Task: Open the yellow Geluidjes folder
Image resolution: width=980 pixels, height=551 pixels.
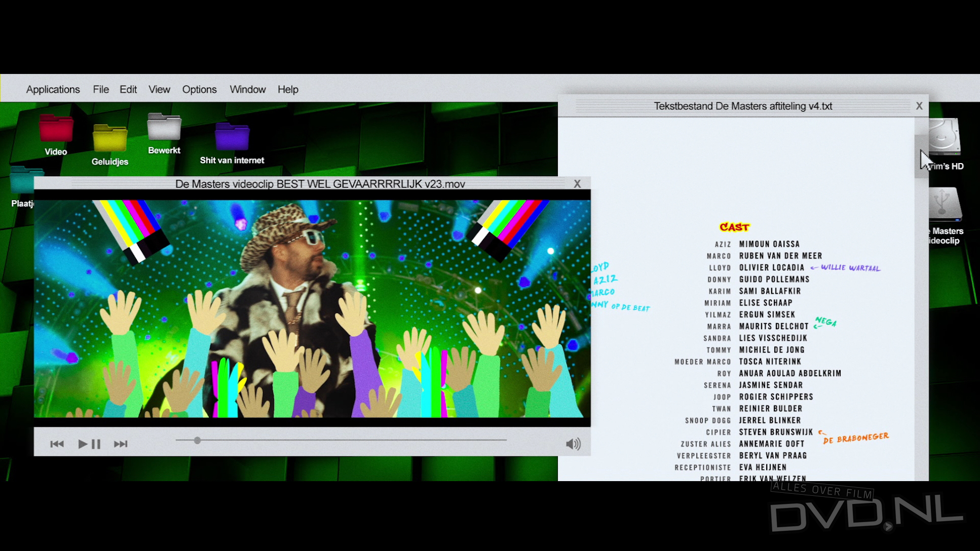Action: click(x=109, y=138)
